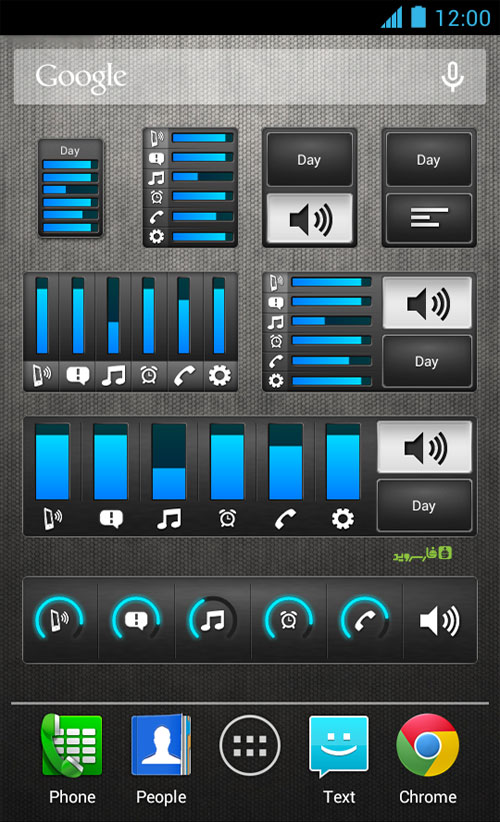The width and height of the screenshot is (500, 822).
Task: Open Day profile selector above bars-list button
Action: (429, 160)
